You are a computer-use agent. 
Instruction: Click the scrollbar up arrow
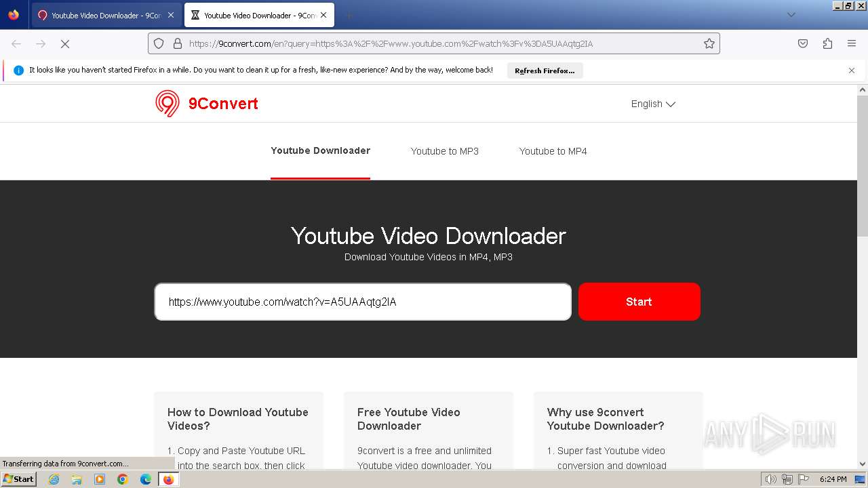pyautogui.click(x=863, y=89)
